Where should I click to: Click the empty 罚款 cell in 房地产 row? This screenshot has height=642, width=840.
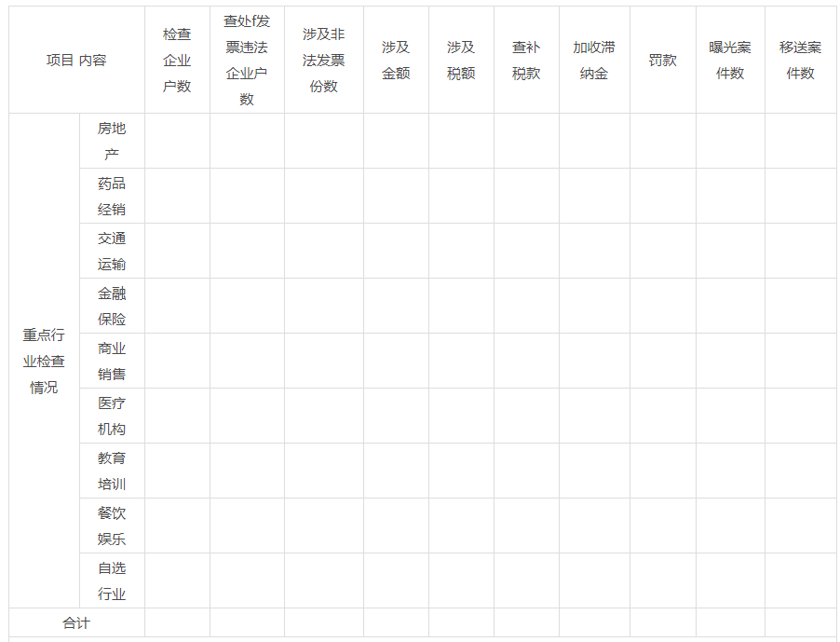pyautogui.click(x=662, y=142)
